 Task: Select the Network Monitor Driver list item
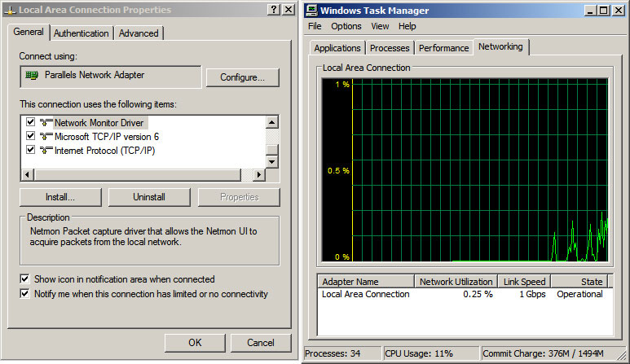[99, 123]
